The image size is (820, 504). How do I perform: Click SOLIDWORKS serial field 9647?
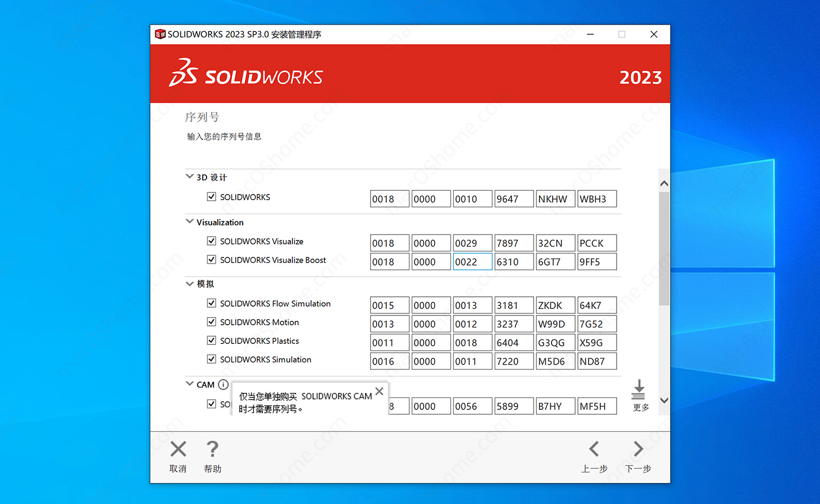pos(514,199)
